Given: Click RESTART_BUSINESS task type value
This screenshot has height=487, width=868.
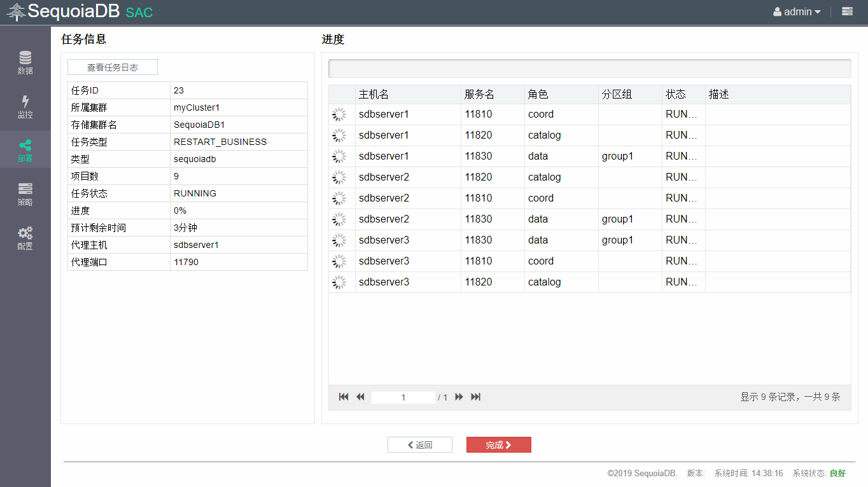Looking at the screenshot, I should point(220,142).
